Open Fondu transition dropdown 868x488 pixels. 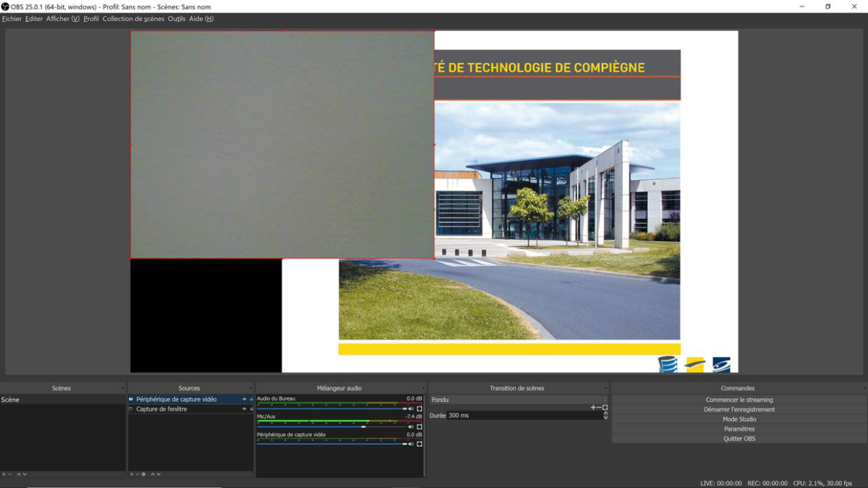point(519,400)
